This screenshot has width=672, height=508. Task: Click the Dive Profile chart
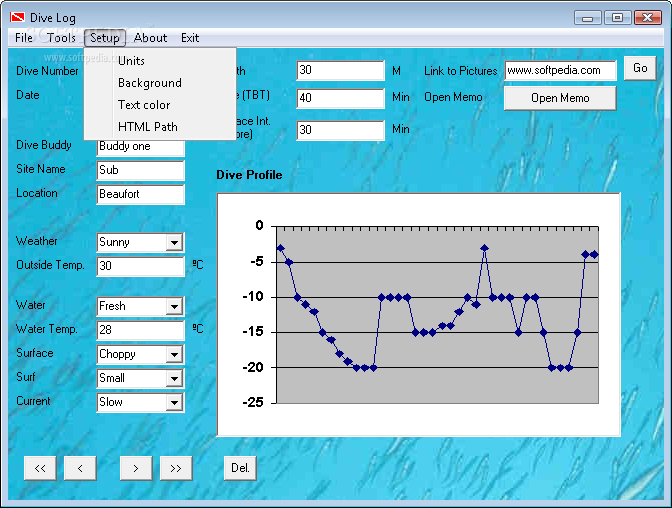point(419,315)
